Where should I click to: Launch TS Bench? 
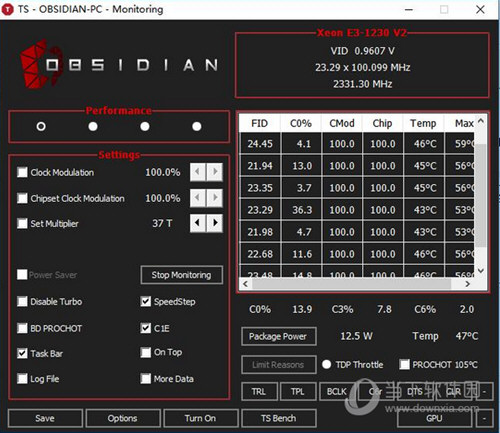click(x=279, y=418)
